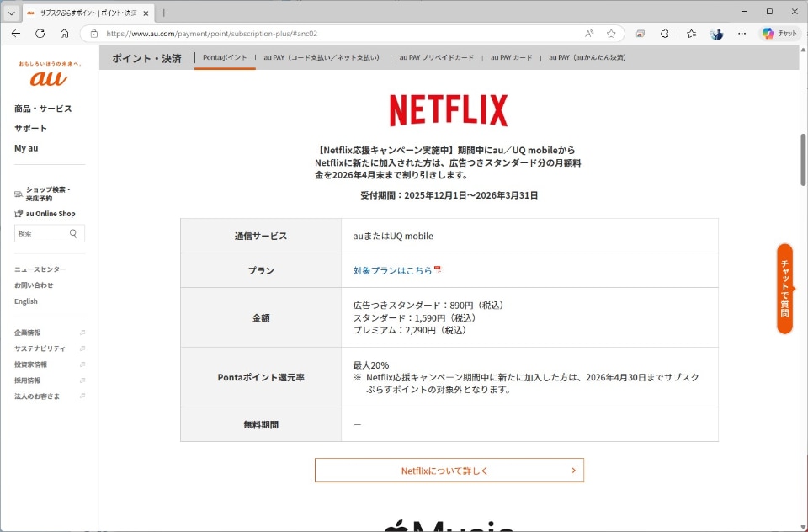The width and height of the screenshot is (808, 532).
Task: Select au PAY(auかんたん決済) tab
Action: [x=588, y=58]
